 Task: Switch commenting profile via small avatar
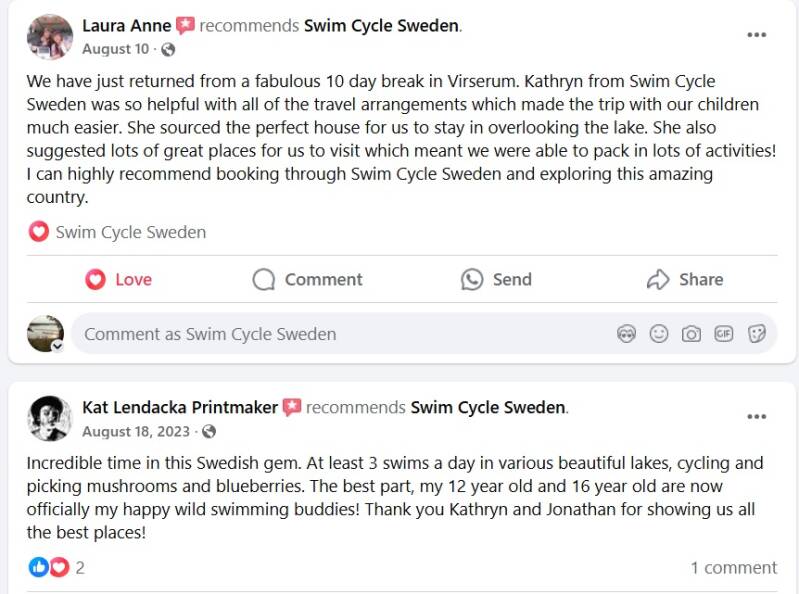point(46,334)
